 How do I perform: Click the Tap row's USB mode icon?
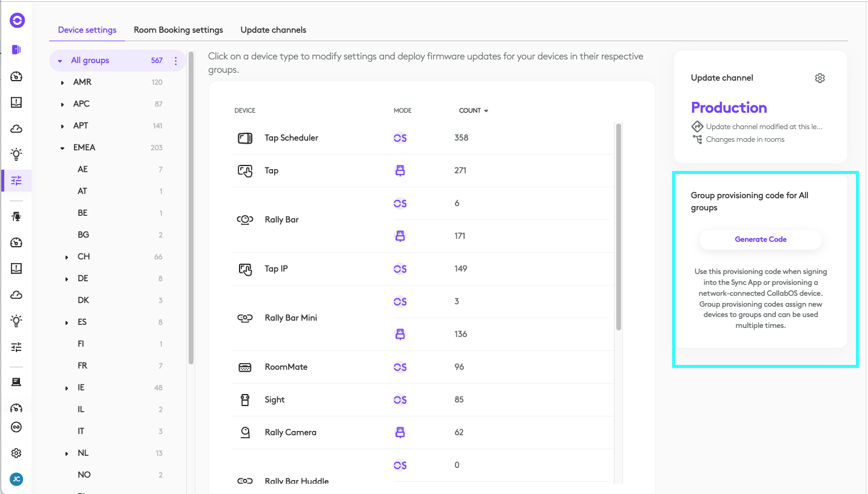pos(400,171)
